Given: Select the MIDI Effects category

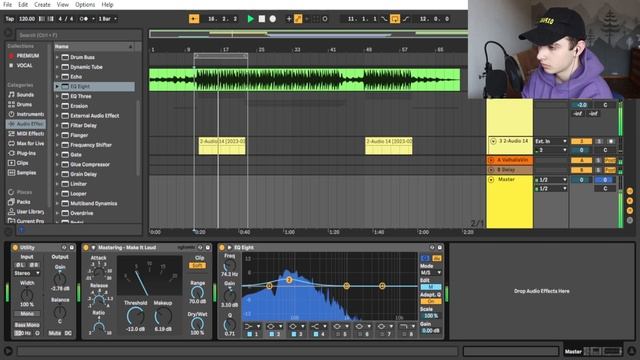Looking at the screenshot, I should [x=27, y=134].
